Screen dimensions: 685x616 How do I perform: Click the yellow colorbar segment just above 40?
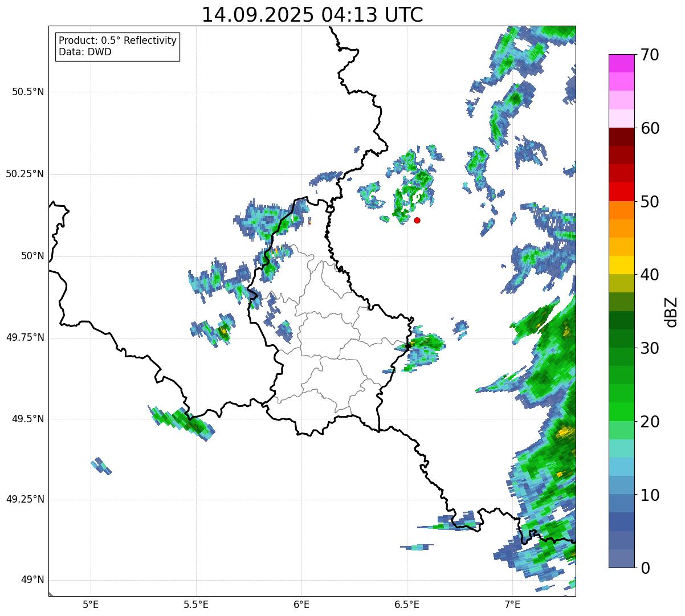coord(621,265)
